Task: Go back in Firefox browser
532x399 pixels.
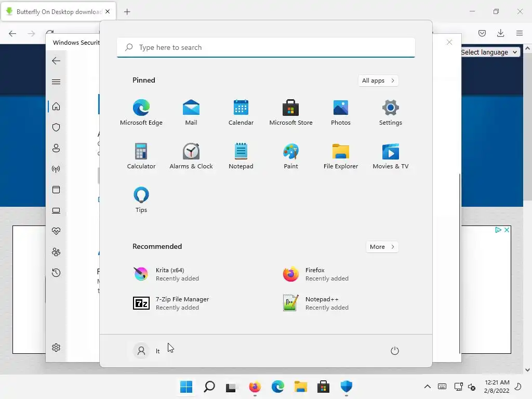Action: coord(12,33)
